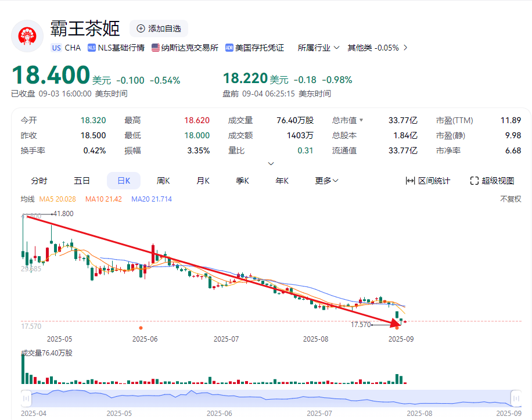The height and width of the screenshot is (420, 532).
Task: Click the MA20 21.714 indicator label
Action: click(152, 199)
